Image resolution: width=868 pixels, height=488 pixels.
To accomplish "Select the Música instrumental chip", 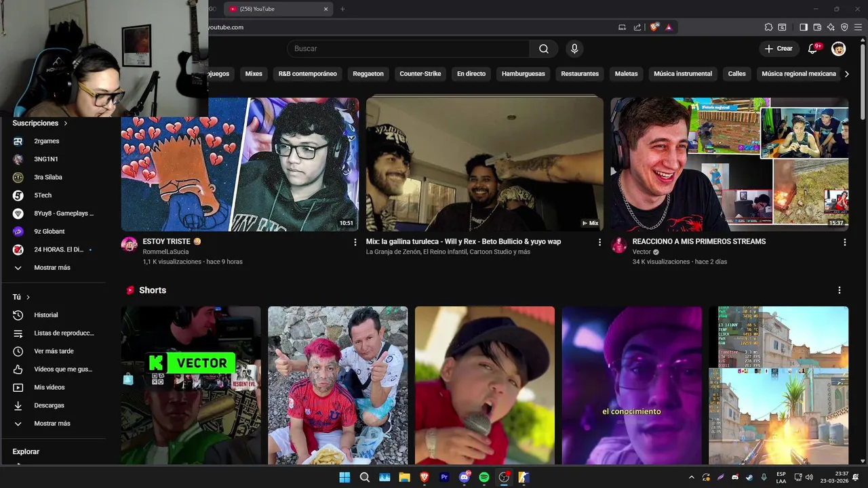I will pyautogui.click(x=683, y=74).
